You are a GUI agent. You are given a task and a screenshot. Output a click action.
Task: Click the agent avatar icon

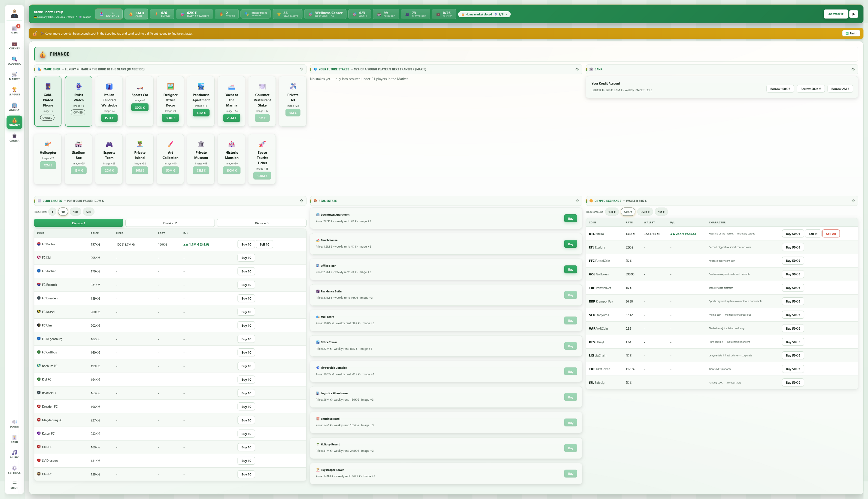tap(14, 14)
